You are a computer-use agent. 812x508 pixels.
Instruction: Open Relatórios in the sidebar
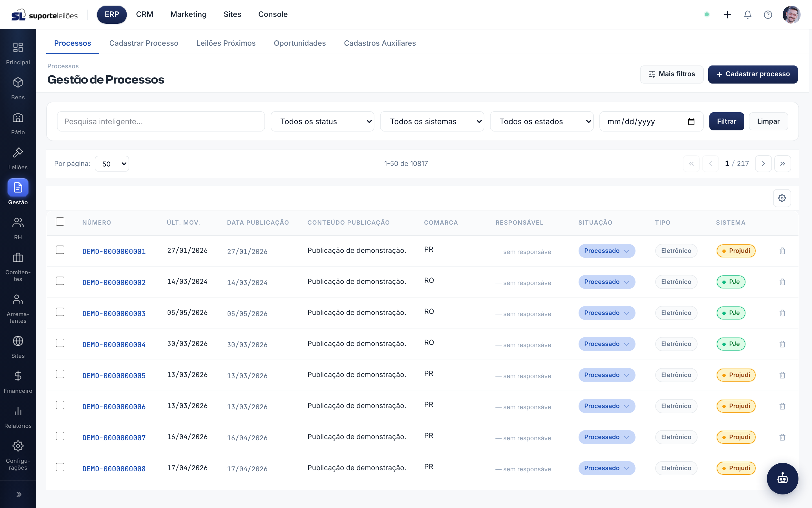[18, 417]
